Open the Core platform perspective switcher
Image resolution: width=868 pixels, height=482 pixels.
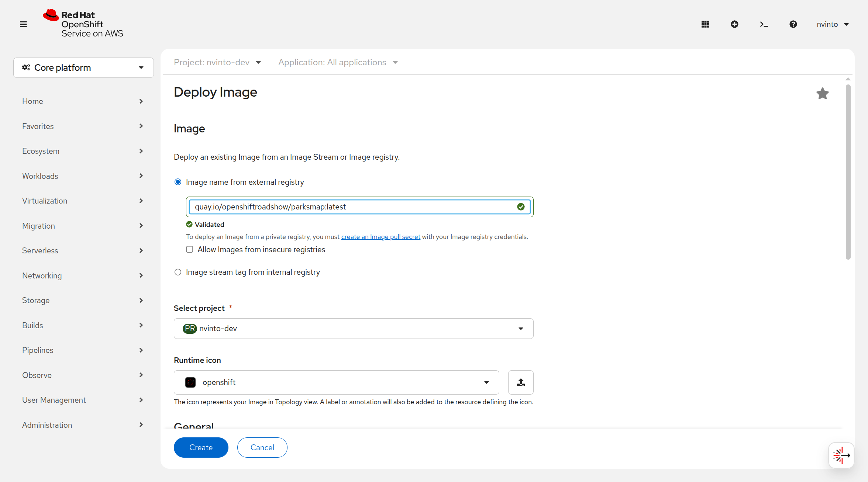[83, 67]
